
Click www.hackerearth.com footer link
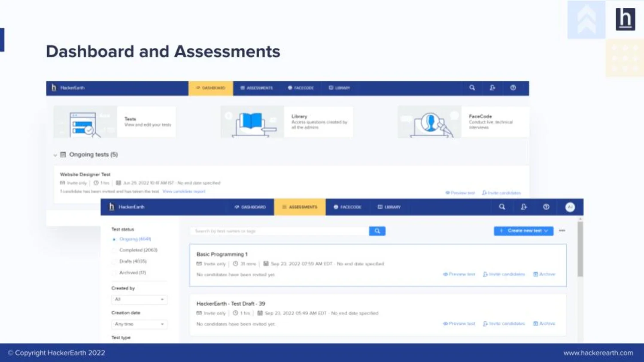(598, 353)
